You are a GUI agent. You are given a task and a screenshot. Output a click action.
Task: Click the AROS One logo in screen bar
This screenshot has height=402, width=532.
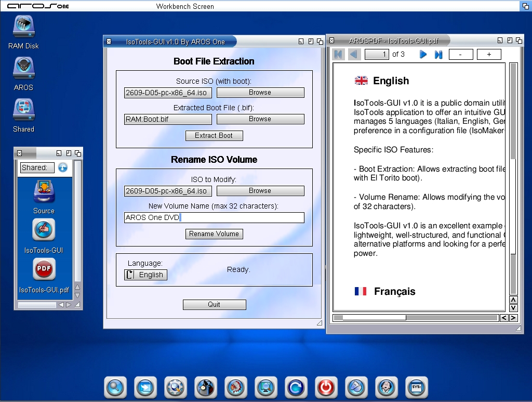38,6
